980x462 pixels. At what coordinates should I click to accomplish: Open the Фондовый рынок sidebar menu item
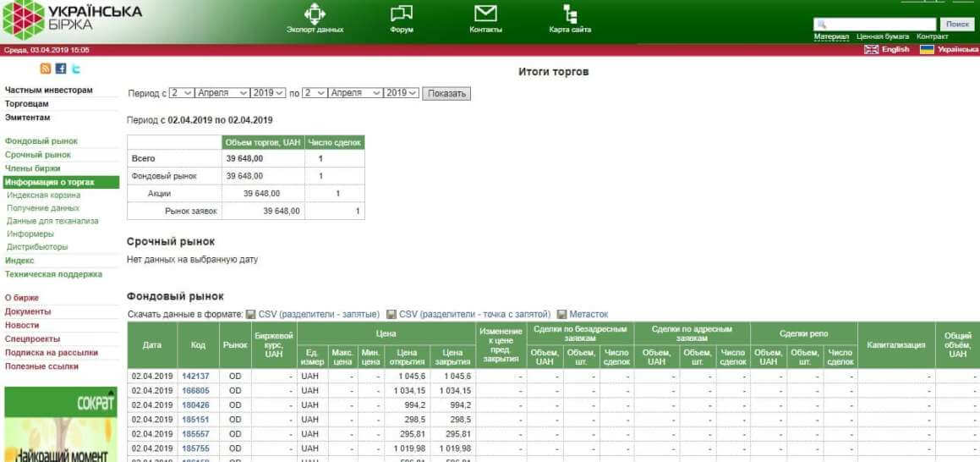41,141
